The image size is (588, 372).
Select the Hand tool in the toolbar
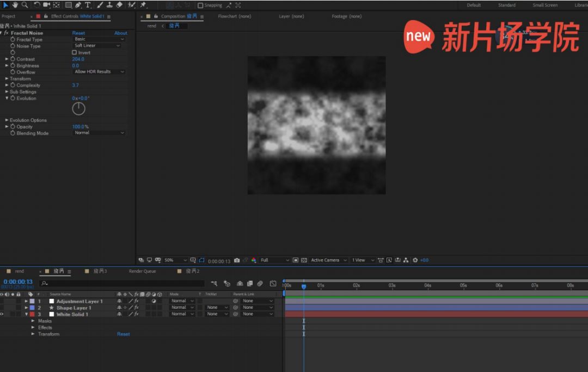click(x=15, y=5)
